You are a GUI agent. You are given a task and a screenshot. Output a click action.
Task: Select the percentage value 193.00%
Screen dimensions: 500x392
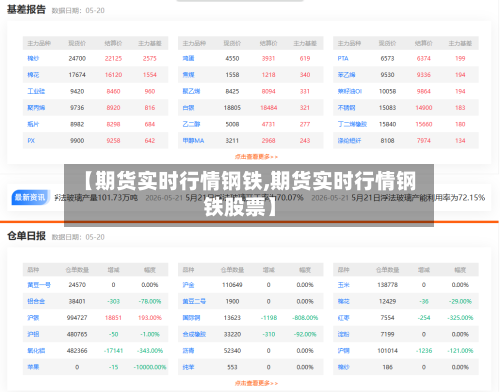(150, 318)
